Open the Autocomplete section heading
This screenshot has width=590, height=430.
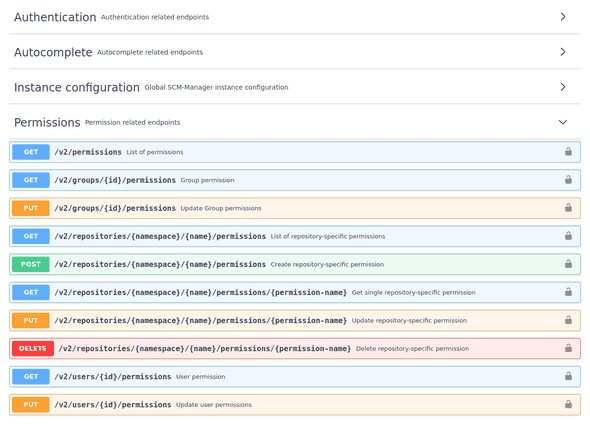[x=53, y=52]
